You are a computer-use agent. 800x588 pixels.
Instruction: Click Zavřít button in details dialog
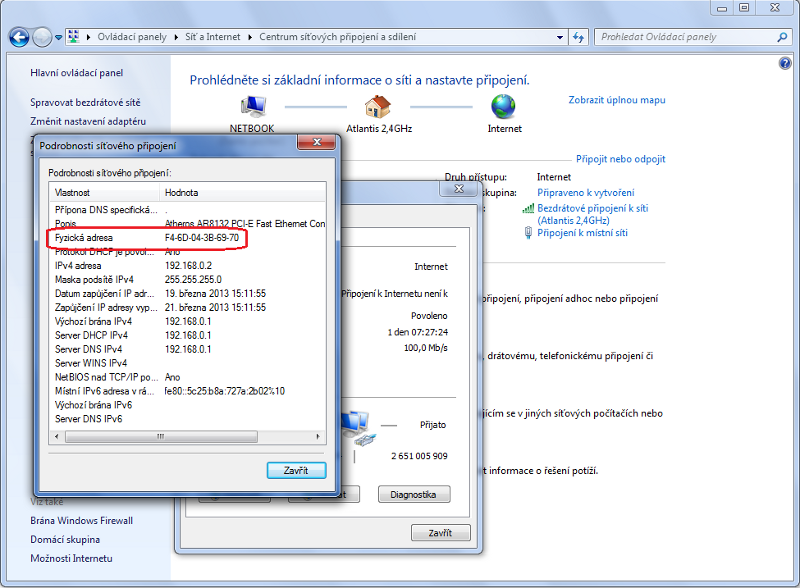tap(296, 470)
